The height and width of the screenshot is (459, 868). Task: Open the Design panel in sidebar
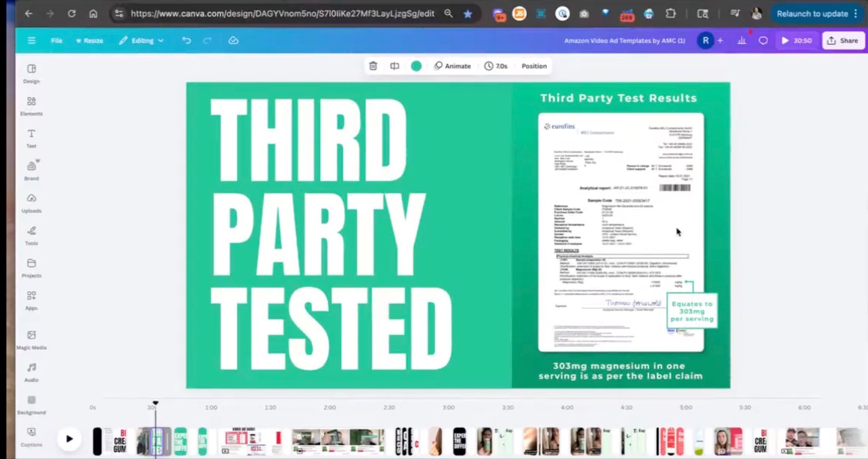pyautogui.click(x=31, y=74)
